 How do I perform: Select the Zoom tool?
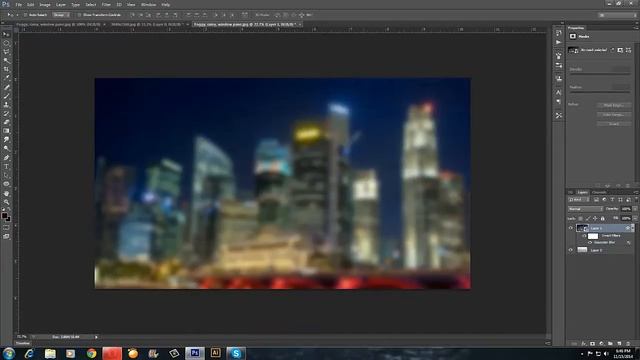[6, 202]
